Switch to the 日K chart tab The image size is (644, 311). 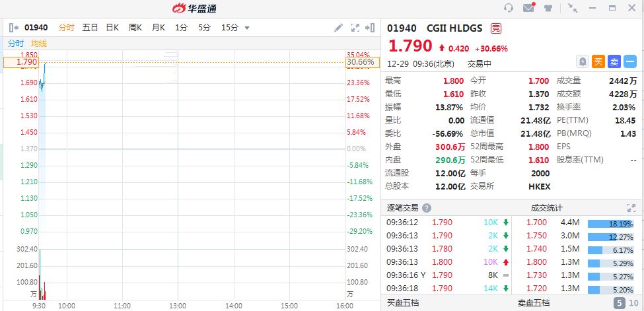(112, 28)
